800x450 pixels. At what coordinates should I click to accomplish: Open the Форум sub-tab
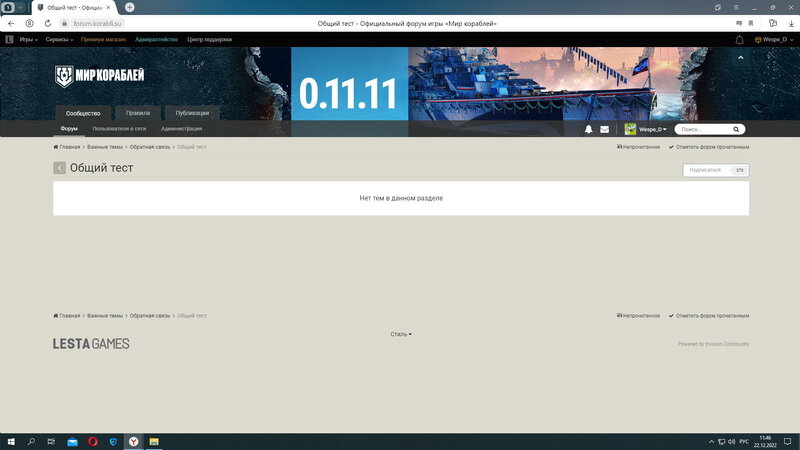[69, 129]
